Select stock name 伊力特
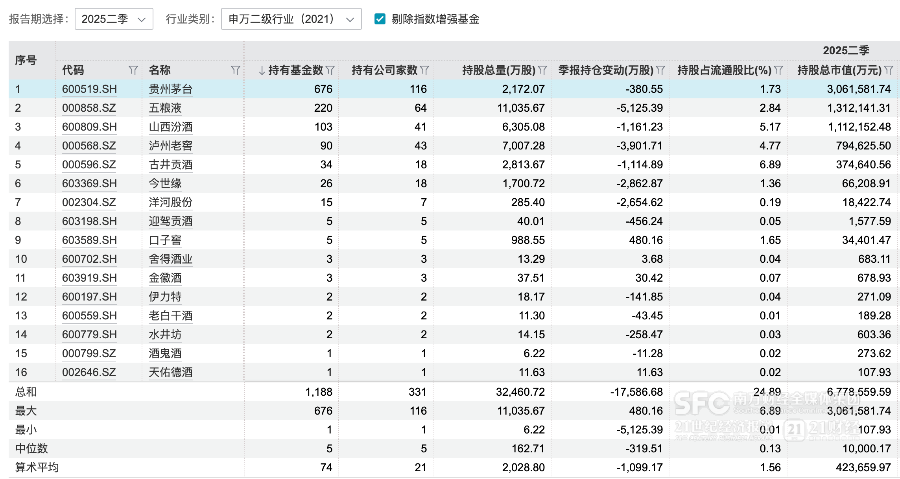The width and height of the screenshot is (900, 479). [x=165, y=297]
